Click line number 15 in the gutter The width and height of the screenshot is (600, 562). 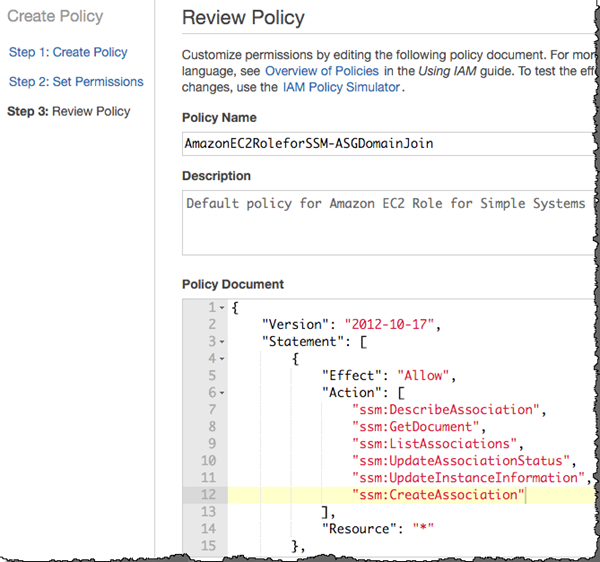209,546
